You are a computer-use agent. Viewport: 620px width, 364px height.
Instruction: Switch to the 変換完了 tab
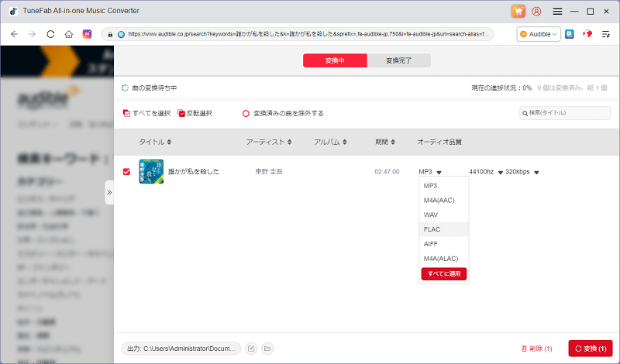point(399,60)
